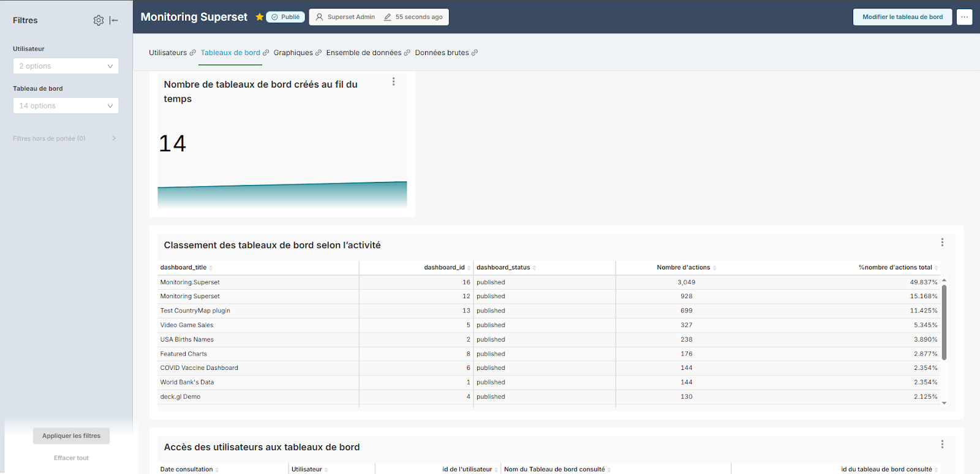
Task: Click the Monitoring Superset dashboard title
Action: click(x=194, y=17)
